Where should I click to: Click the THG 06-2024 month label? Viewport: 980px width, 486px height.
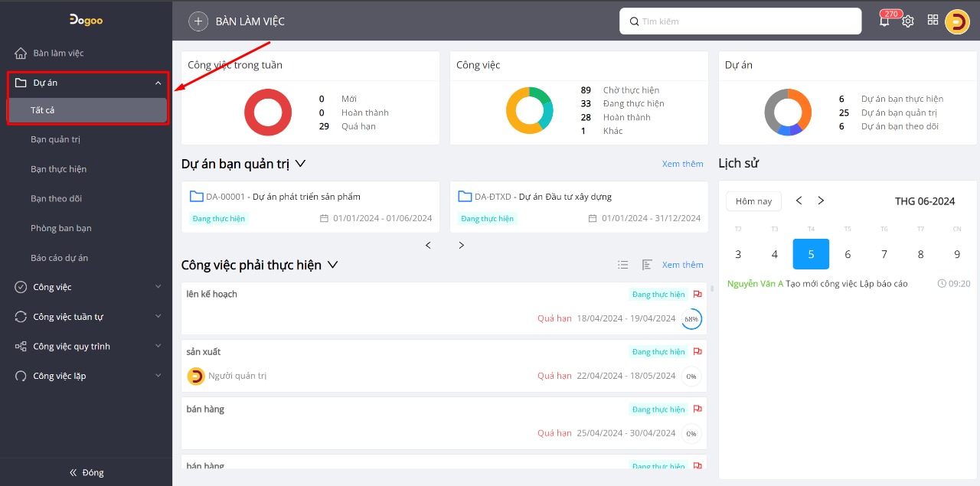pos(925,201)
